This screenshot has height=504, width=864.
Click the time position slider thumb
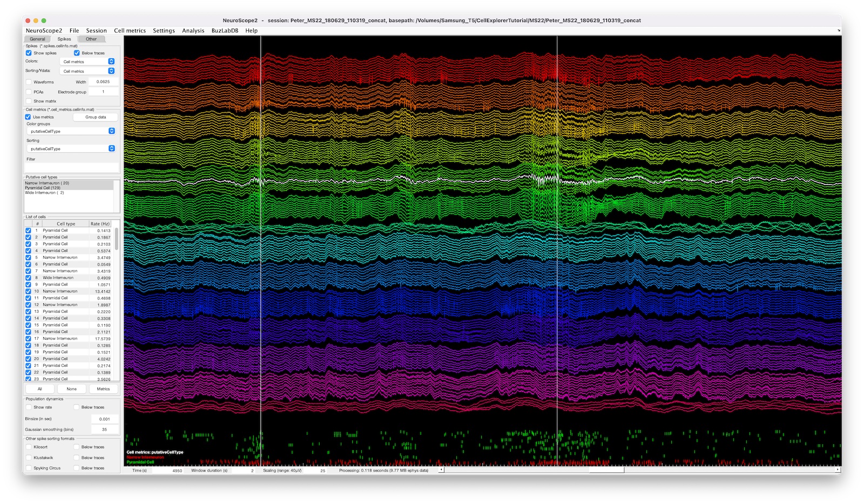click(x=606, y=470)
